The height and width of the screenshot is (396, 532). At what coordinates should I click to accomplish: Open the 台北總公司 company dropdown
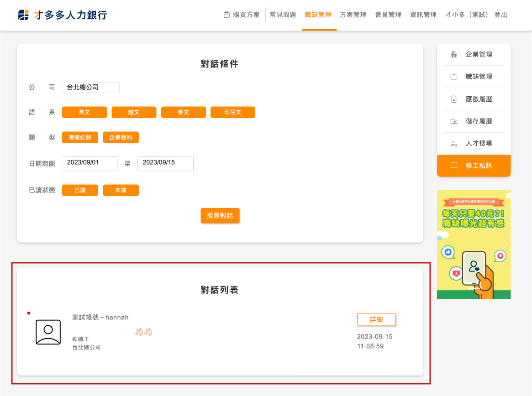pos(90,87)
